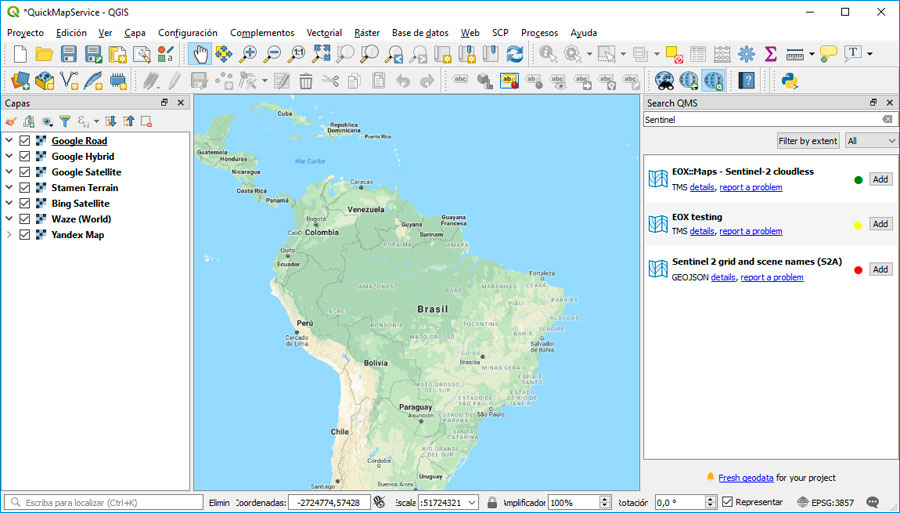The width and height of the screenshot is (900, 513).
Task: Click the Filter by extent button
Action: 808,141
